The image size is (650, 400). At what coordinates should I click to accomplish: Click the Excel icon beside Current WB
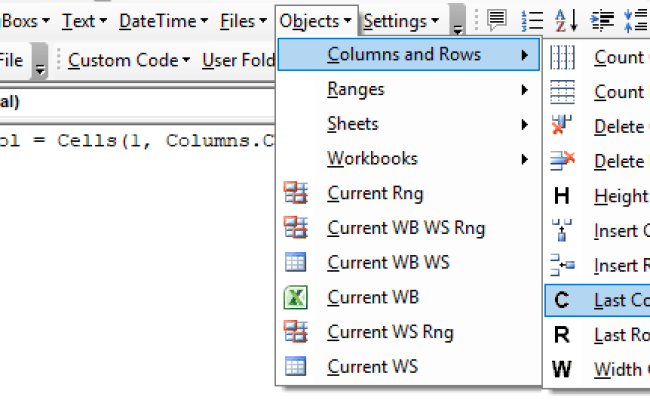296,297
